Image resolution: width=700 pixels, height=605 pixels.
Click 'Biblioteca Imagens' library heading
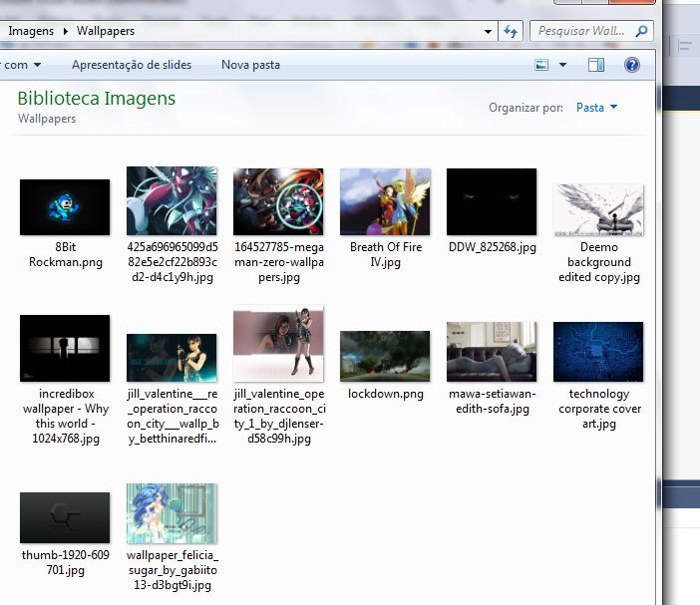click(97, 98)
